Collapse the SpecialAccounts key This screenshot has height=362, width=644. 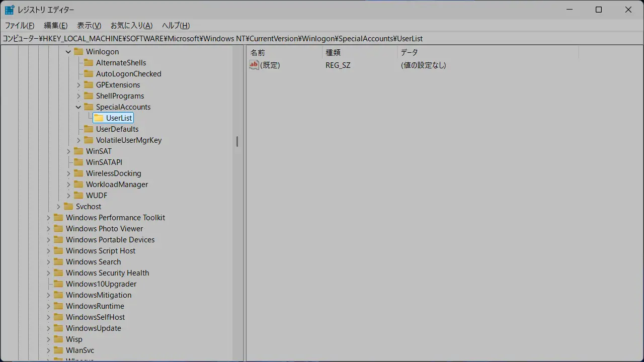pyautogui.click(x=78, y=107)
